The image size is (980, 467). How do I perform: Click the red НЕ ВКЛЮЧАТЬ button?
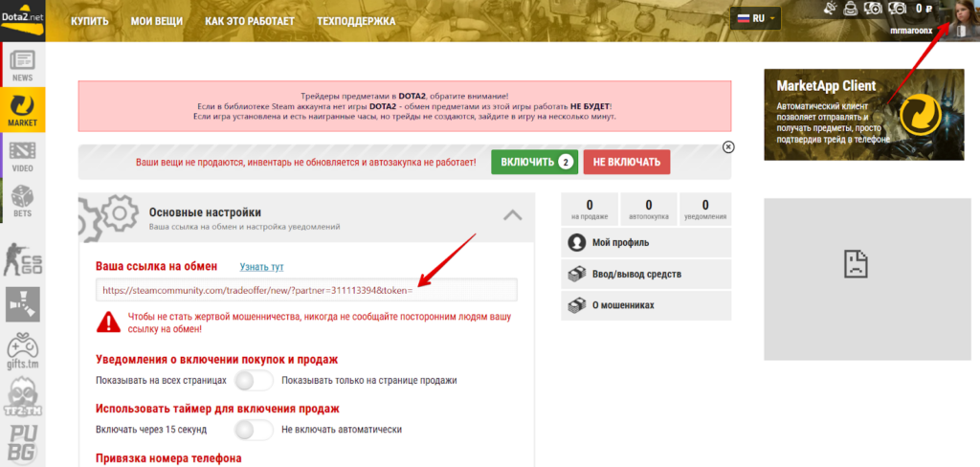[x=627, y=162]
